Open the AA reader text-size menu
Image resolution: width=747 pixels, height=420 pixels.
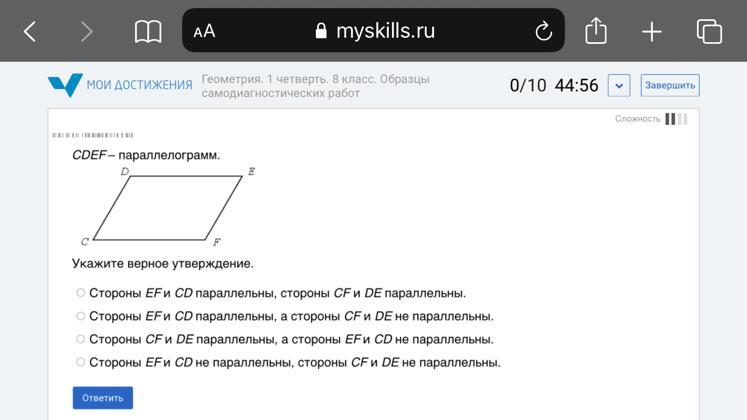click(204, 31)
